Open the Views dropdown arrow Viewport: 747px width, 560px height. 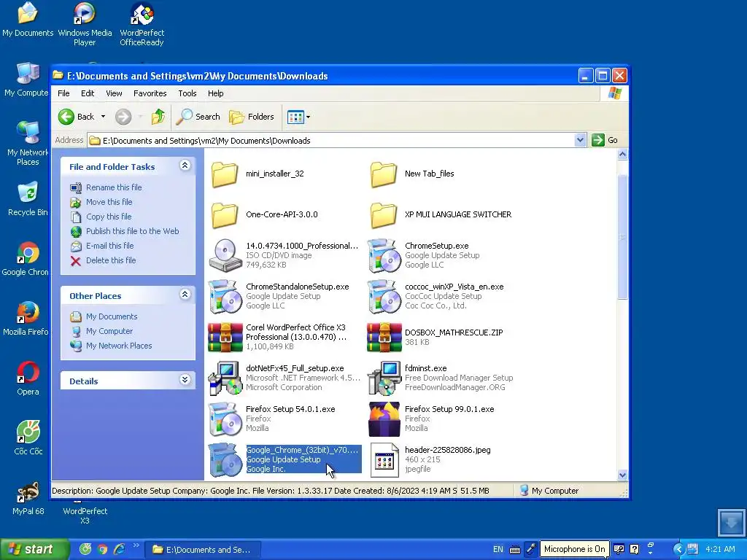(309, 117)
